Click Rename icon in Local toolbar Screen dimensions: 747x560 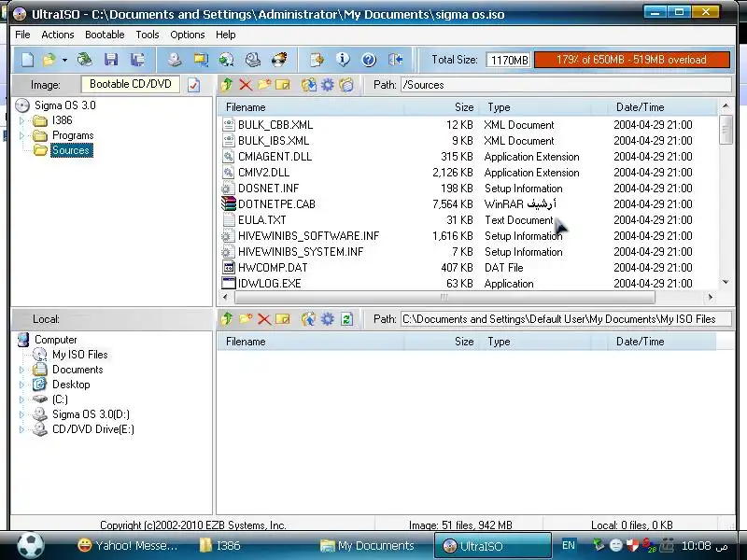coord(283,318)
